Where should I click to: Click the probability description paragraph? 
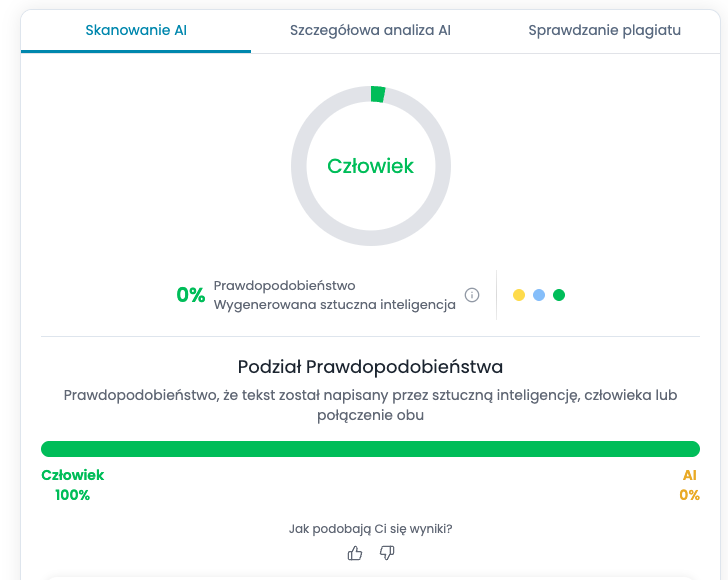[370, 405]
